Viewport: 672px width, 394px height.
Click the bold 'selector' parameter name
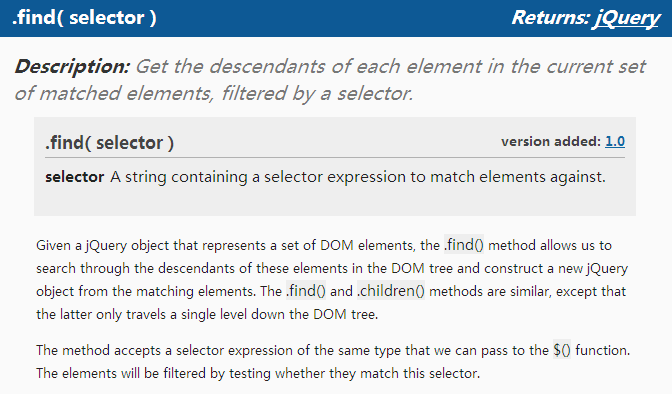pos(75,177)
